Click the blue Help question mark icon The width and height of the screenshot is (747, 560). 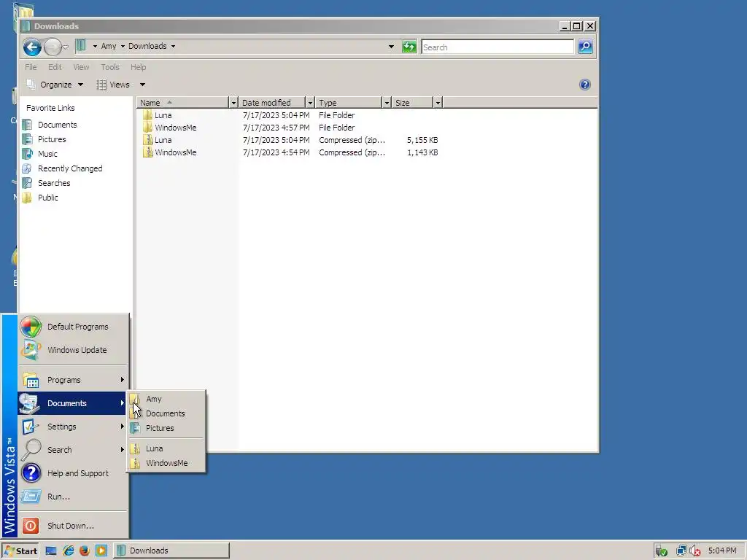(x=584, y=85)
